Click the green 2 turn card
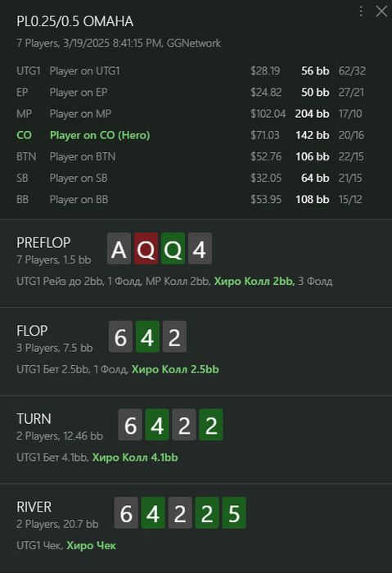 click(x=211, y=425)
